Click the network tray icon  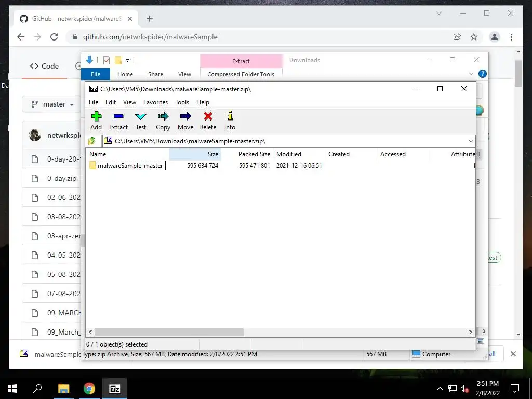pyautogui.click(x=453, y=389)
